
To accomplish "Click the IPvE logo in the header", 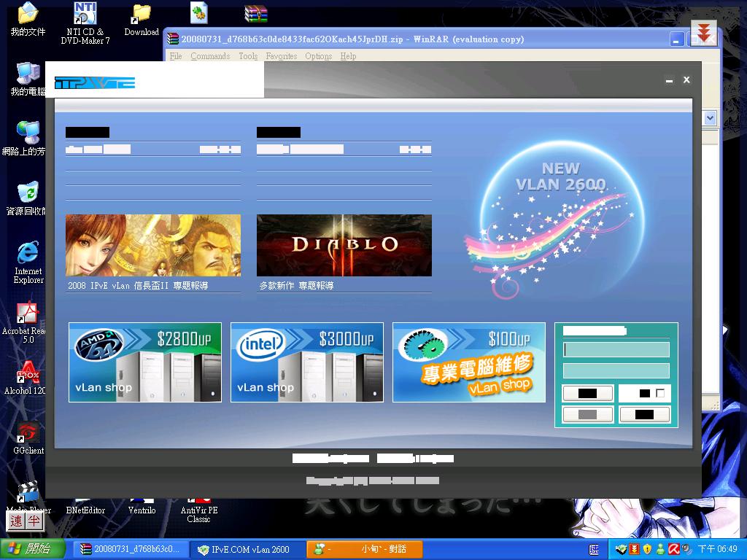I will [95, 83].
